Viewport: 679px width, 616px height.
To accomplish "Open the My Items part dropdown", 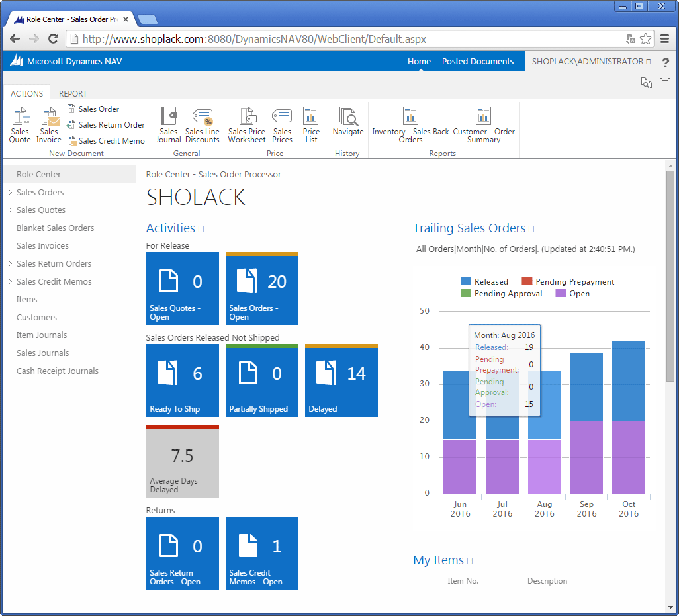I will coord(470,561).
